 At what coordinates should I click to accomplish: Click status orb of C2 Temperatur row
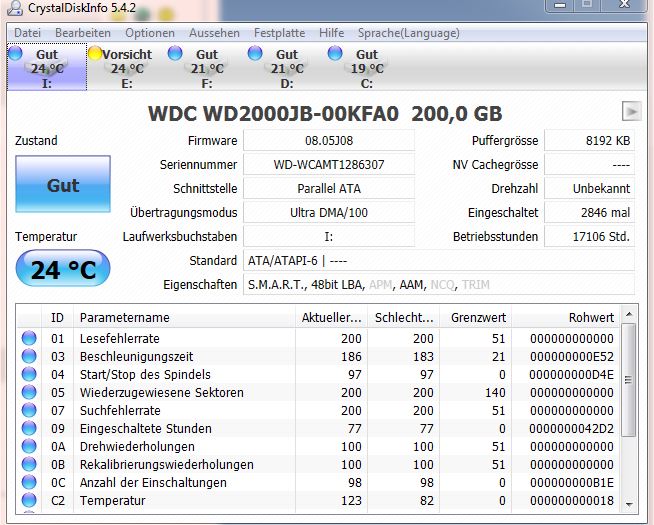click(29, 500)
